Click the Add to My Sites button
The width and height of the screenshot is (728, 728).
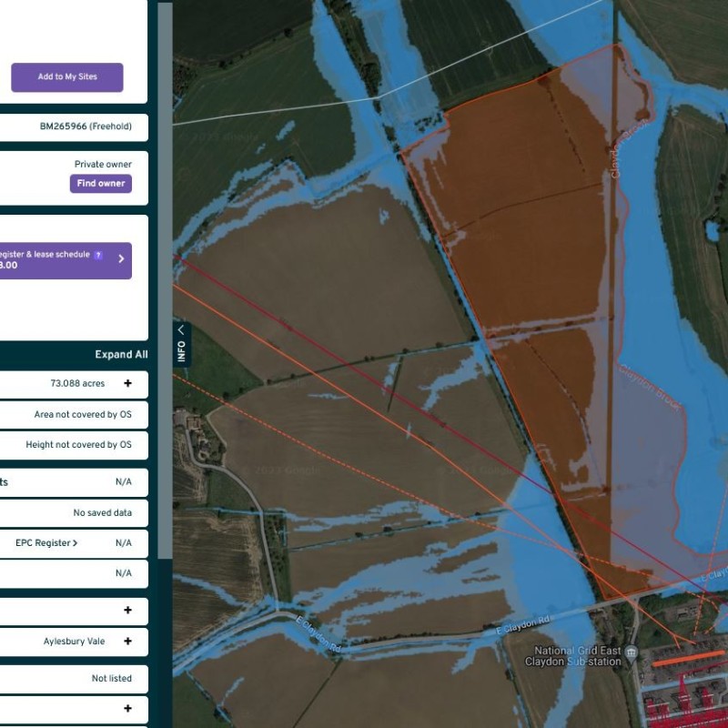pyautogui.click(x=66, y=77)
